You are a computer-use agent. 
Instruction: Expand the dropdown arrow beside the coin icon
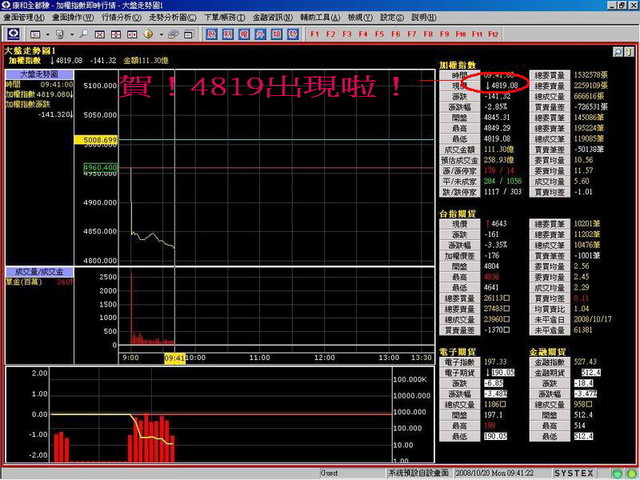(161, 35)
